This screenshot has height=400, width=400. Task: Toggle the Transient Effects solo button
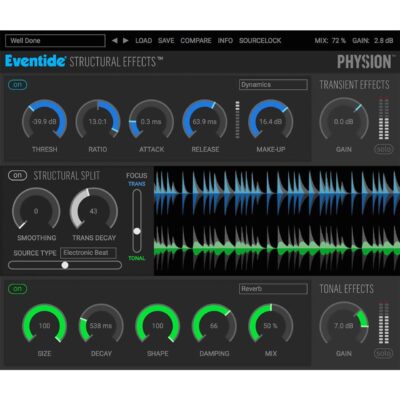383,149
